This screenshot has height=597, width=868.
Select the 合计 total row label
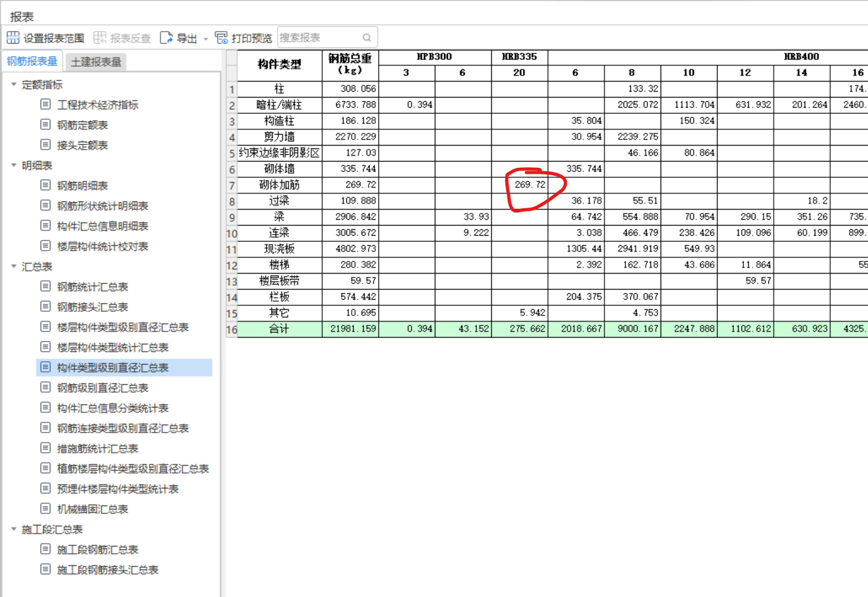280,329
